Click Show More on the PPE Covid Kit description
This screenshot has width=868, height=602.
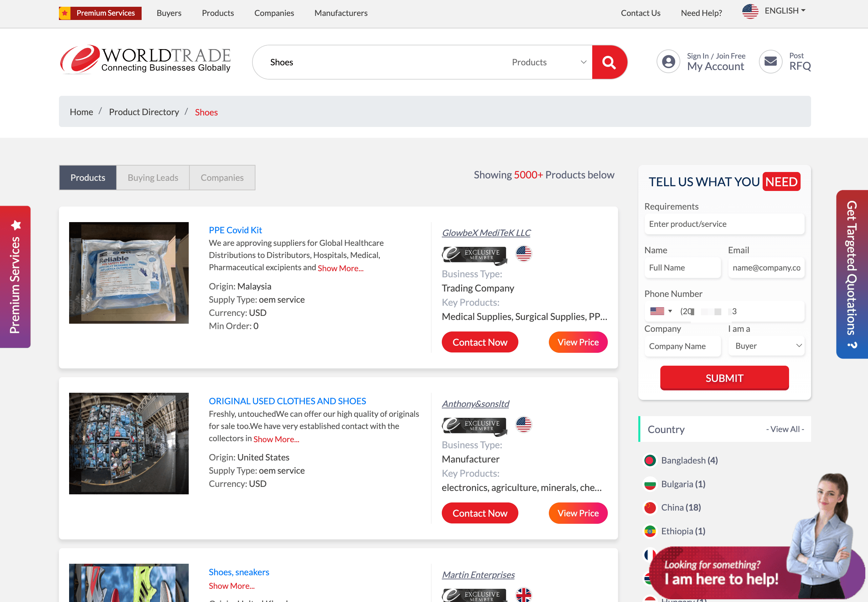click(340, 268)
